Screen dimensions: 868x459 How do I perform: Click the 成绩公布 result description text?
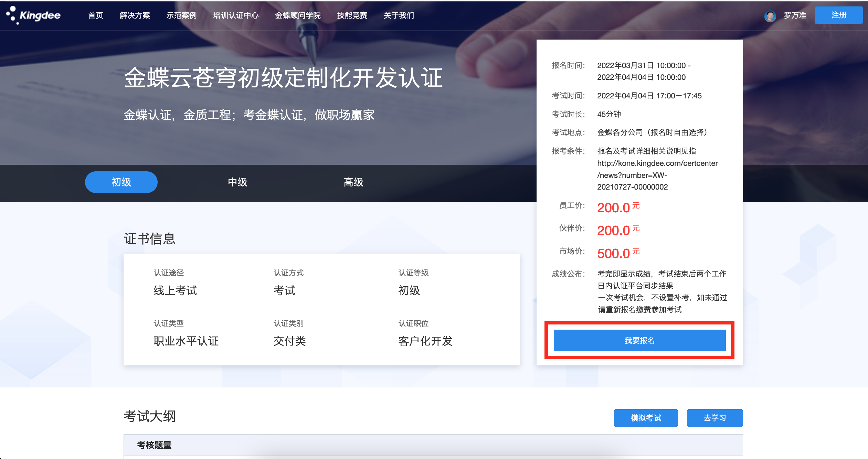(x=662, y=291)
